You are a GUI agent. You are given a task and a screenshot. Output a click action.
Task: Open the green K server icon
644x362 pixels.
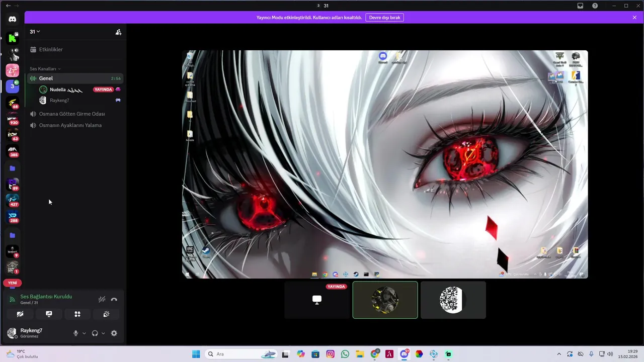(13, 38)
